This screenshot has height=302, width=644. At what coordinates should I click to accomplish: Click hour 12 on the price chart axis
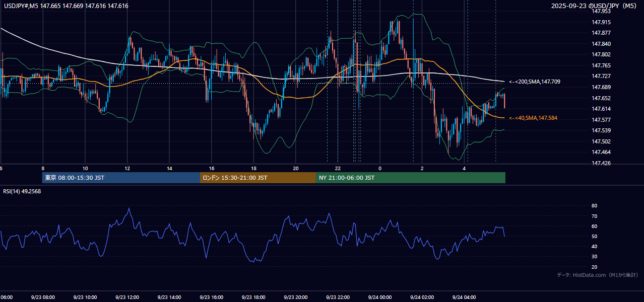(x=127, y=169)
